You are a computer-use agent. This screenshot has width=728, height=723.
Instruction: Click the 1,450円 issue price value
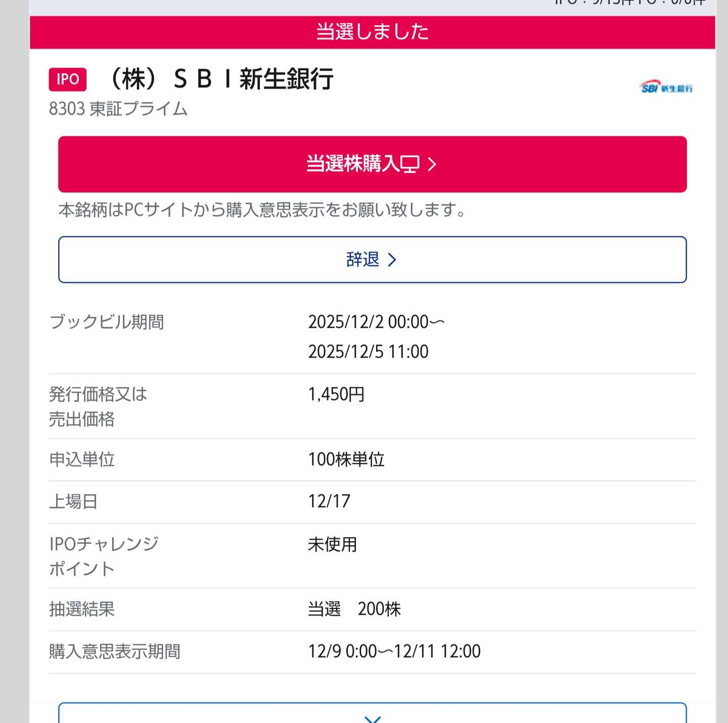(x=337, y=394)
